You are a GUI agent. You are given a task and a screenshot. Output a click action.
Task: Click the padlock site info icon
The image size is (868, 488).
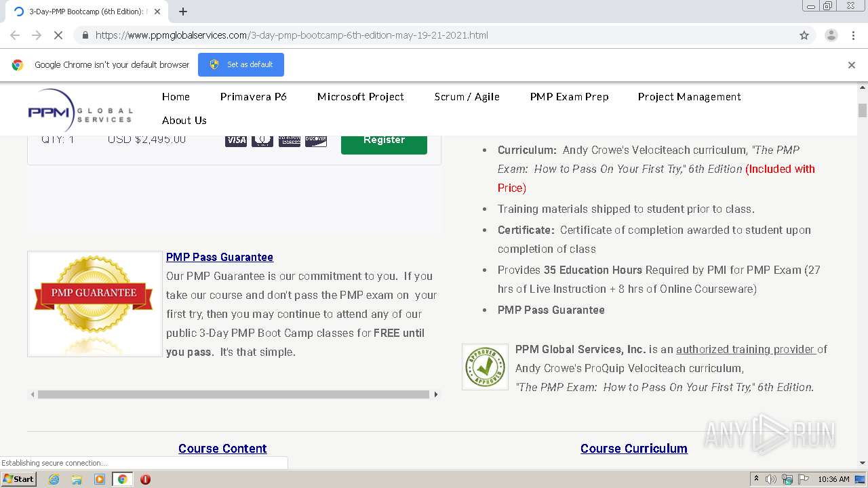(x=85, y=35)
